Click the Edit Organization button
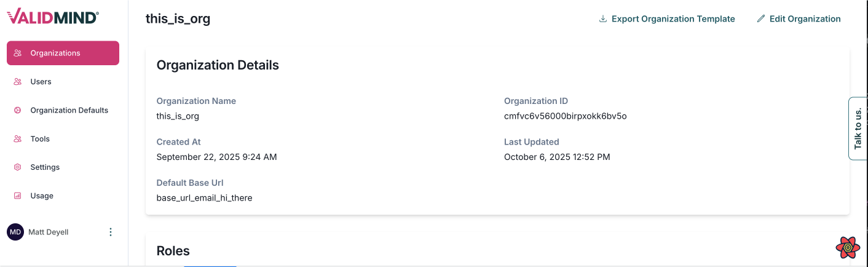 click(805, 19)
